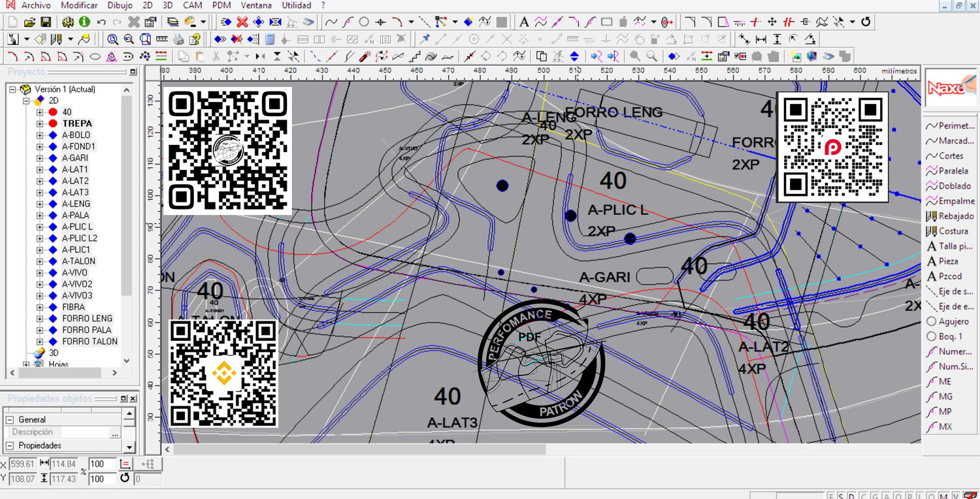Viewport: 980px width, 499px height.
Task: Select Agujero hole type in right panel
Action: coord(948,321)
